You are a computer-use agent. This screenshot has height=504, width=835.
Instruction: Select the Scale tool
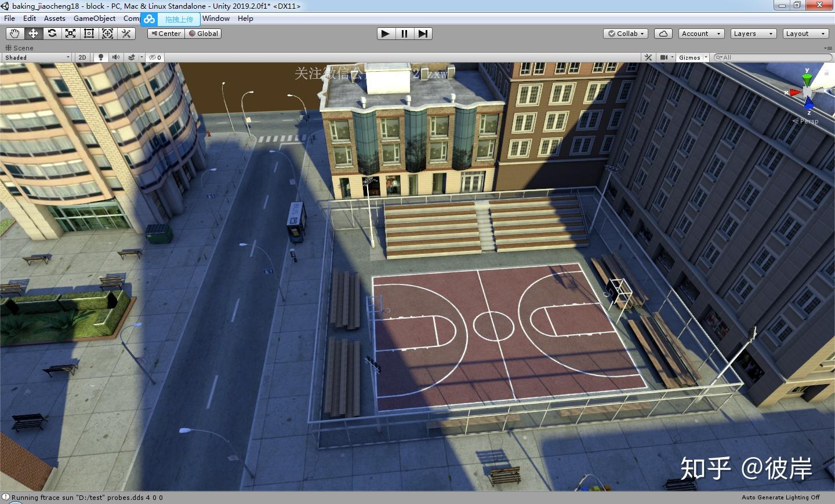click(71, 34)
